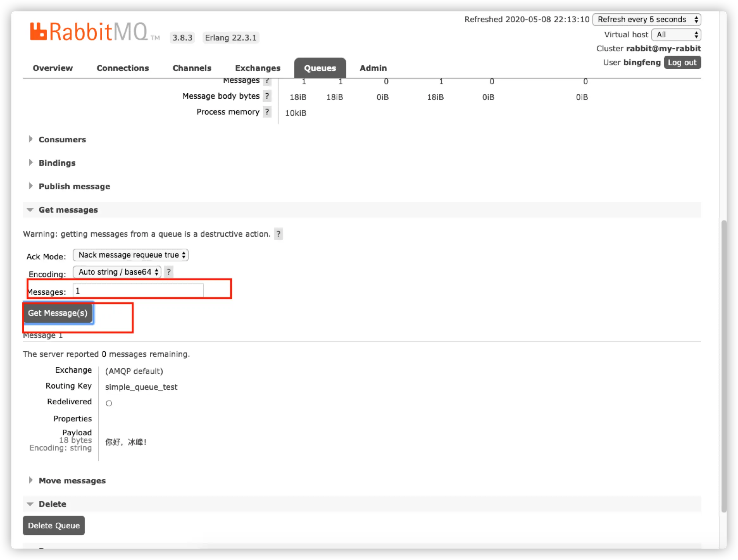Screen dimensions: 738x560
Task: Open the Encoding dropdown
Action: point(117,272)
